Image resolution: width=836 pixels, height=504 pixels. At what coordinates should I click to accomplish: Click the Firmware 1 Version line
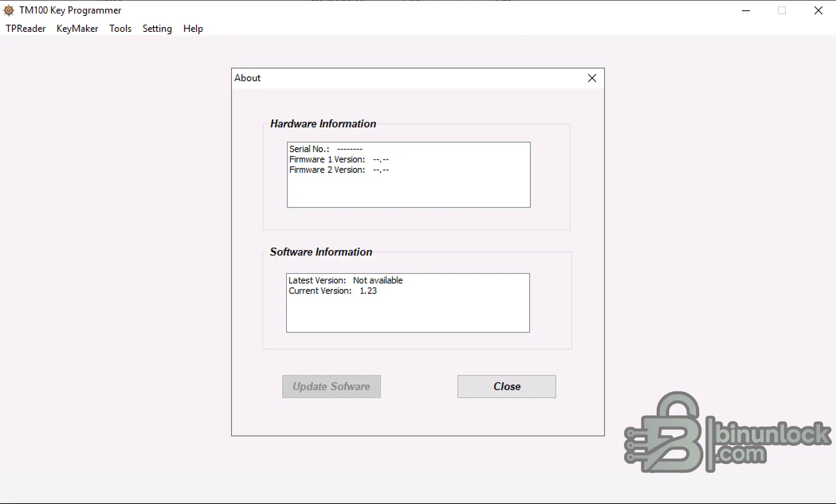[339, 159]
